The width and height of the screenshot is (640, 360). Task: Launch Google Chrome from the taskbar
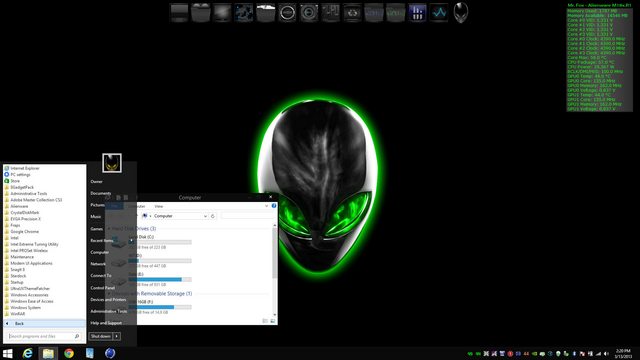[x=69, y=353]
